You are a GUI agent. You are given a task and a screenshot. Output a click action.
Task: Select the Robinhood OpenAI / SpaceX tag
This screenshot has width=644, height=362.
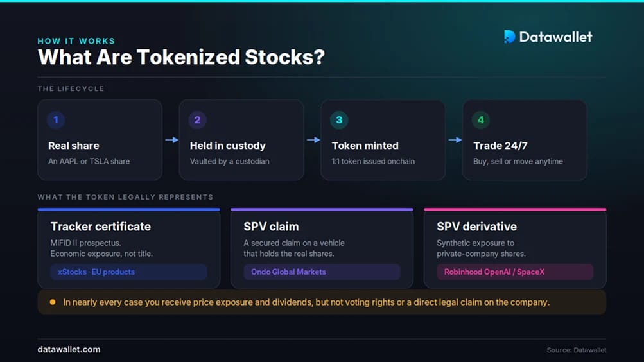pyautogui.click(x=515, y=271)
